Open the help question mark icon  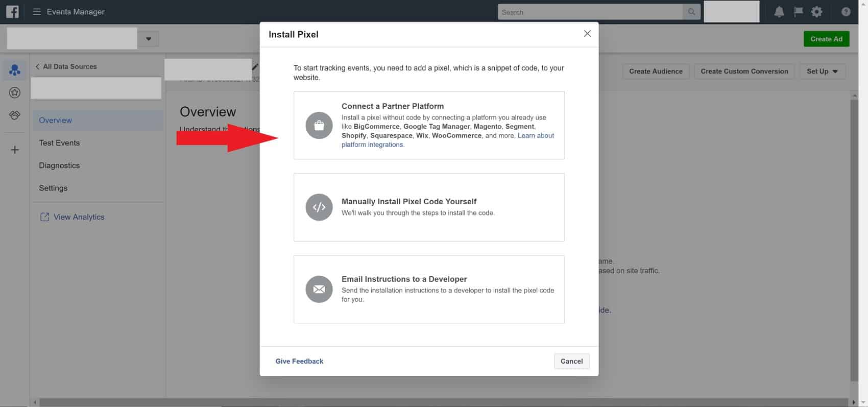846,12
